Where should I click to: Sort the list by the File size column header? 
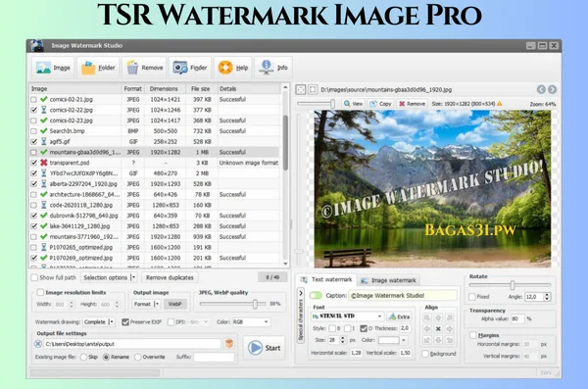201,89
